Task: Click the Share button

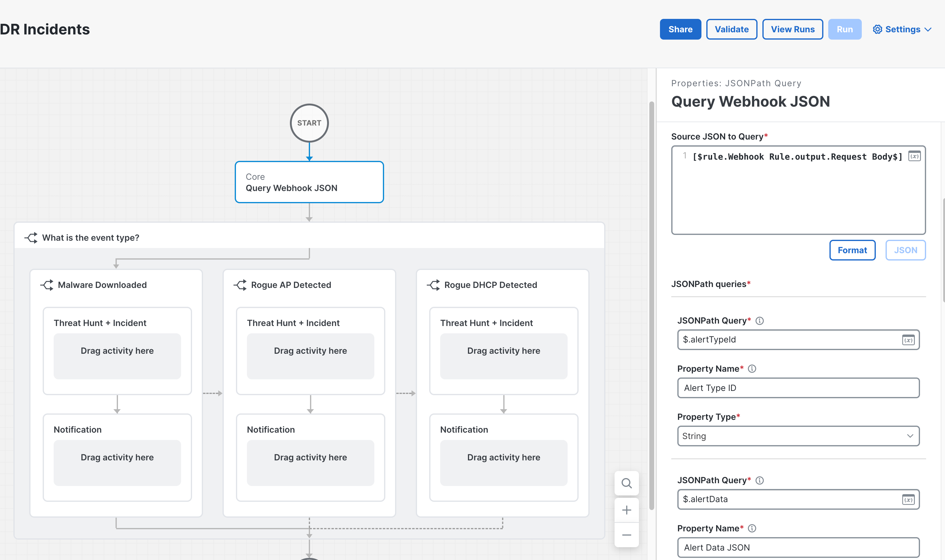Action: (x=680, y=29)
